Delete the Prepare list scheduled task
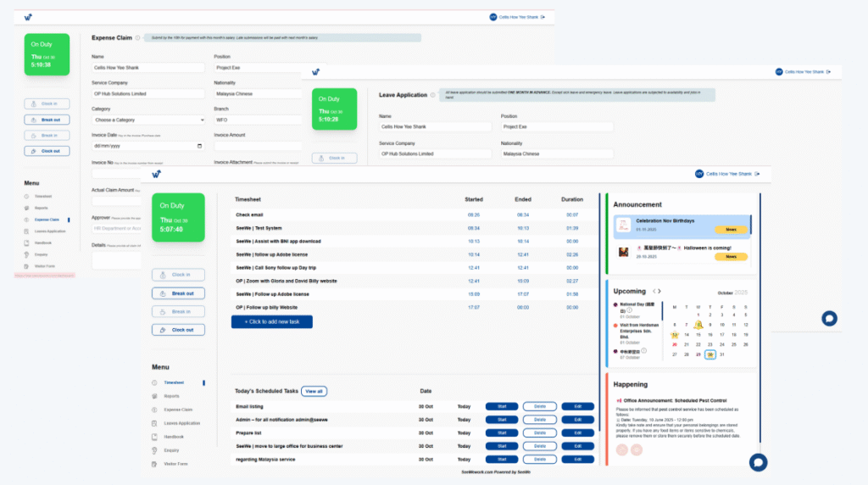 point(539,432)
